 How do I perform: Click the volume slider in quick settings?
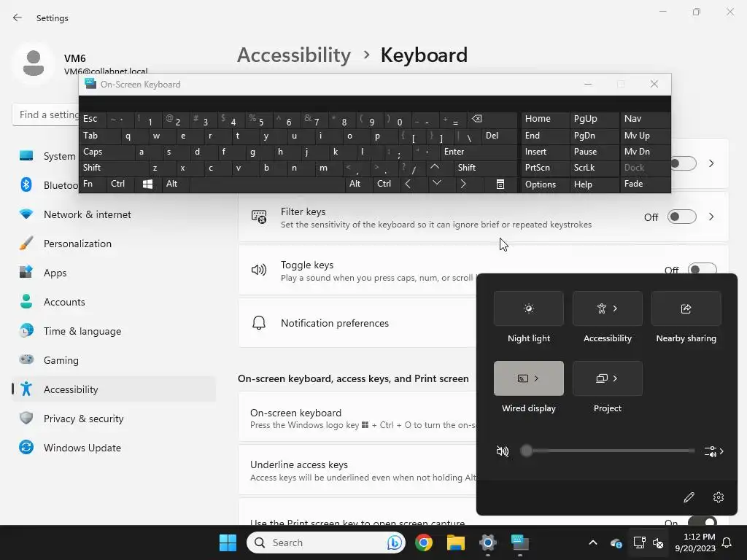608,451
